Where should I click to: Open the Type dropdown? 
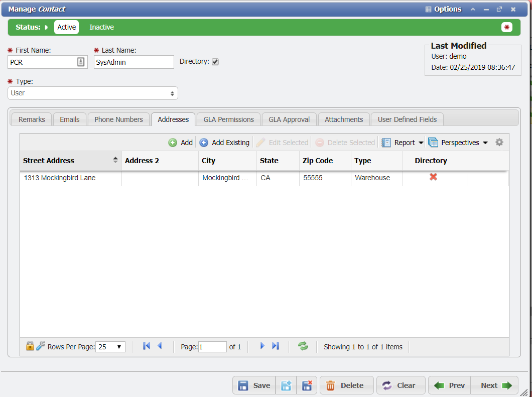click(93, 93)
